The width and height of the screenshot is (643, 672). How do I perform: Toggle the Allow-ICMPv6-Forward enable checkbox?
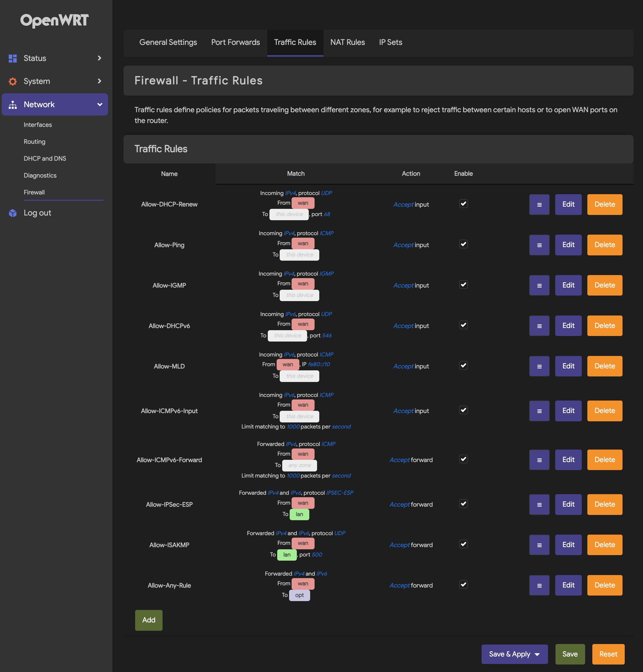[463, 459]
